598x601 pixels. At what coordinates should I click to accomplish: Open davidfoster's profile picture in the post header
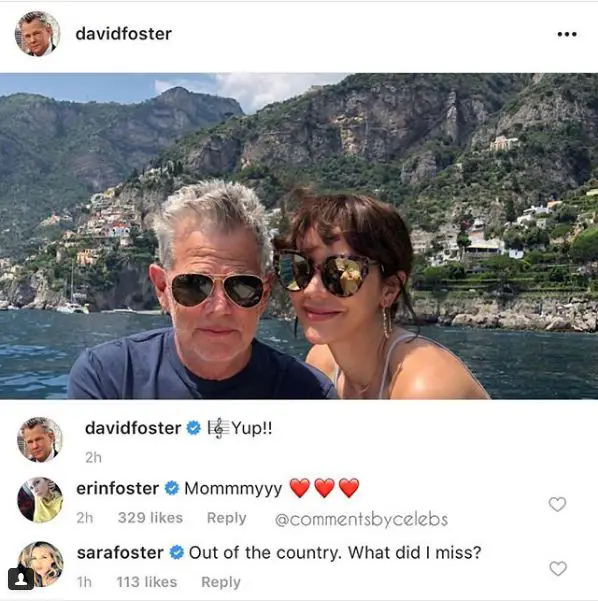point(37,34)
